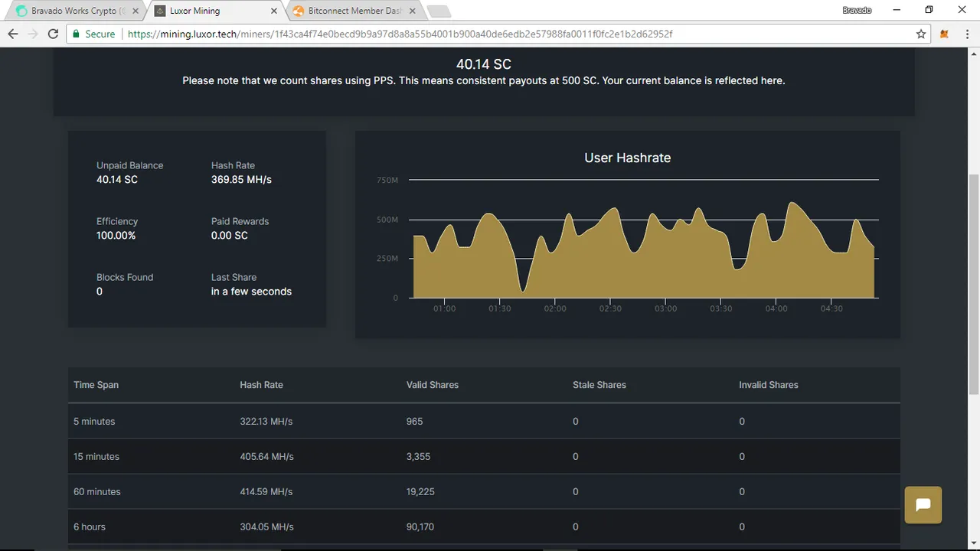This screenshot has width=980, height=551.
Task: Open a new tab button
Action: [x=439, y=11]
